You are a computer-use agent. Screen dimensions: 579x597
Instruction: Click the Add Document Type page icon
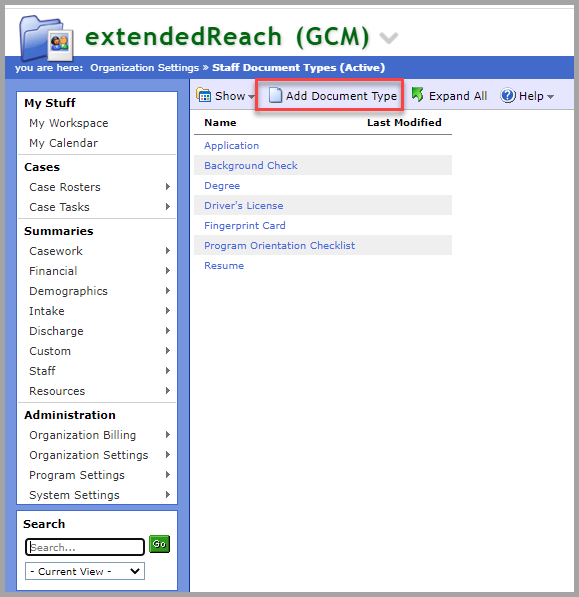275,96
